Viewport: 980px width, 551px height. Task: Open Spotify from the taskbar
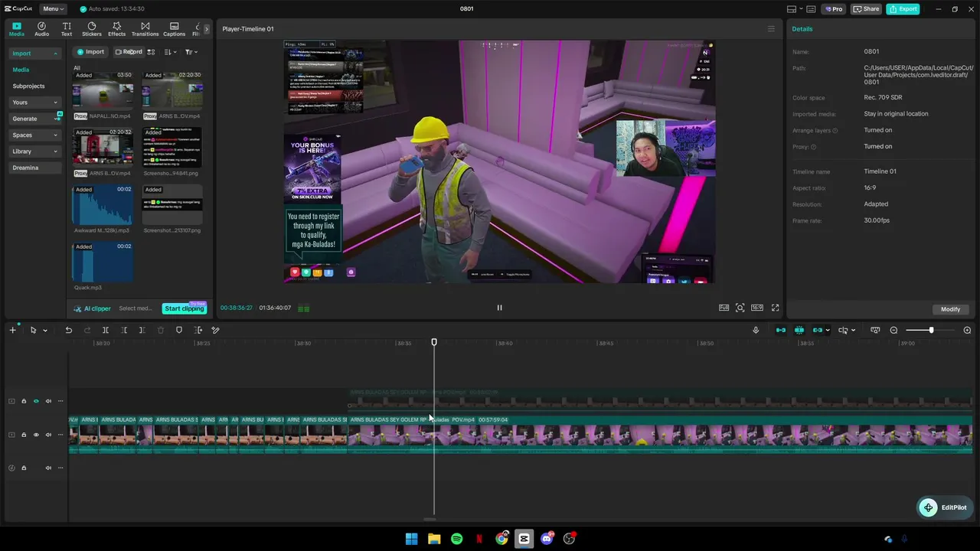[456, 539]
